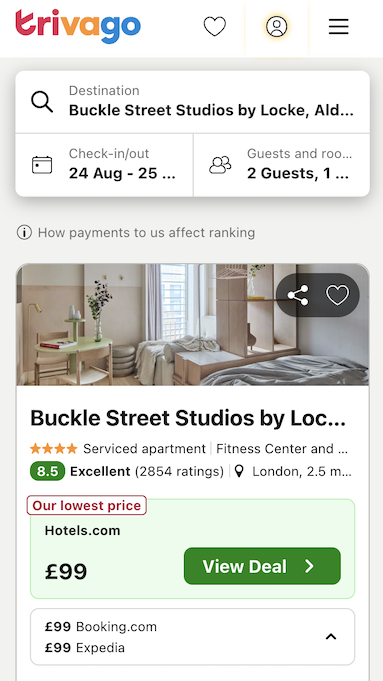
Task: Open the calendar icon for dates
Action: click(42, 165)
